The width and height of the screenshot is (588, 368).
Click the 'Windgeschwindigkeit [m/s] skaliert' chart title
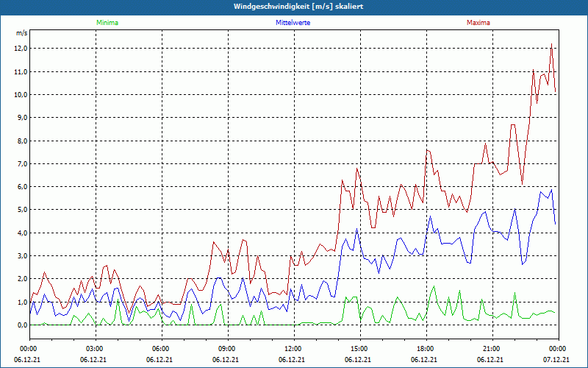pyautogui.click(x=298, y=7)
